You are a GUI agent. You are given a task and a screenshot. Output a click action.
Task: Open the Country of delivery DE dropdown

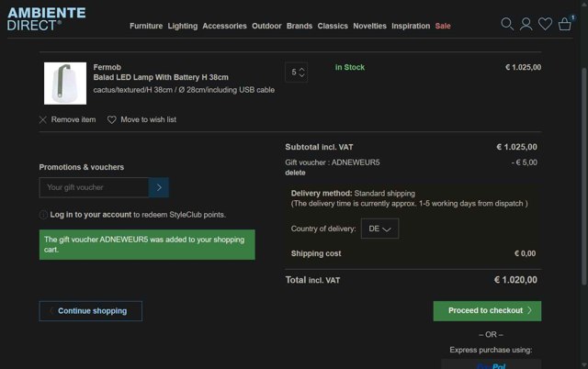[x=379, y=229]
